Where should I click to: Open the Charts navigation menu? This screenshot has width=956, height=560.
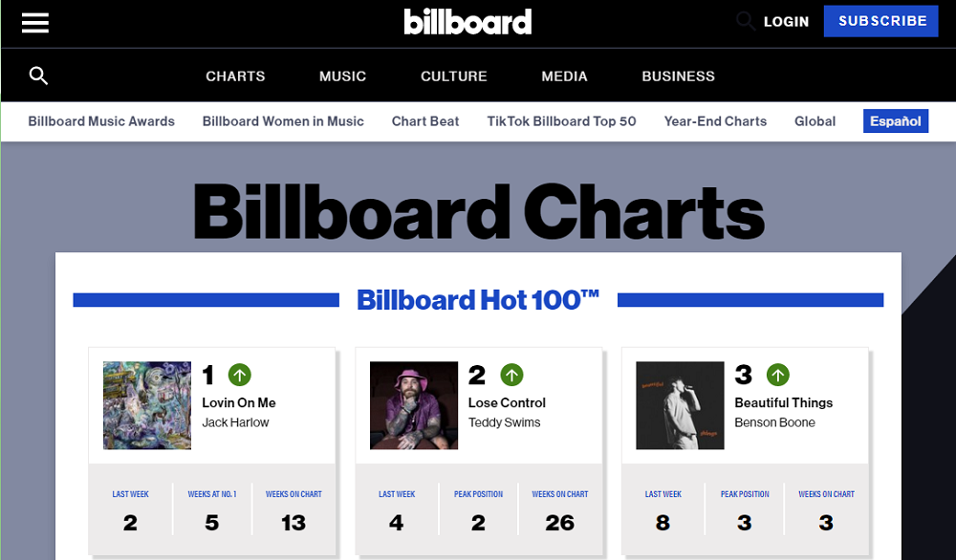pyautogui.click(x=235, y=76)
